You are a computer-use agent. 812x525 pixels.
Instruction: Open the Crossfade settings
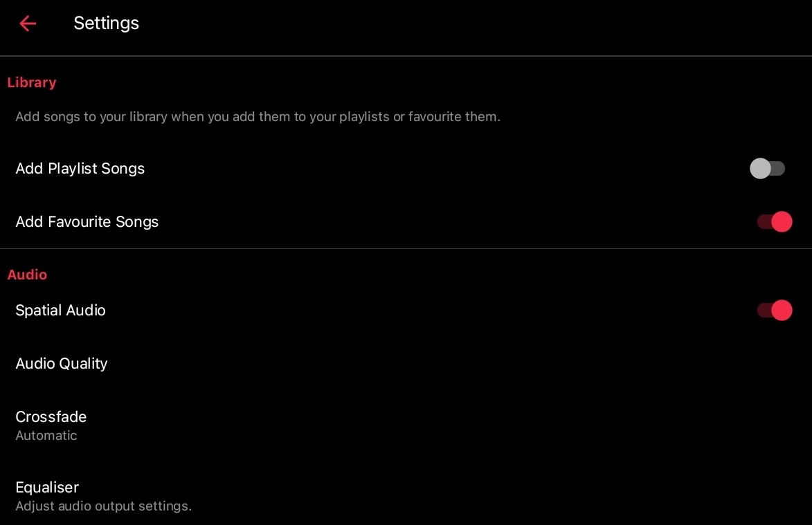[x=51, y=416]
